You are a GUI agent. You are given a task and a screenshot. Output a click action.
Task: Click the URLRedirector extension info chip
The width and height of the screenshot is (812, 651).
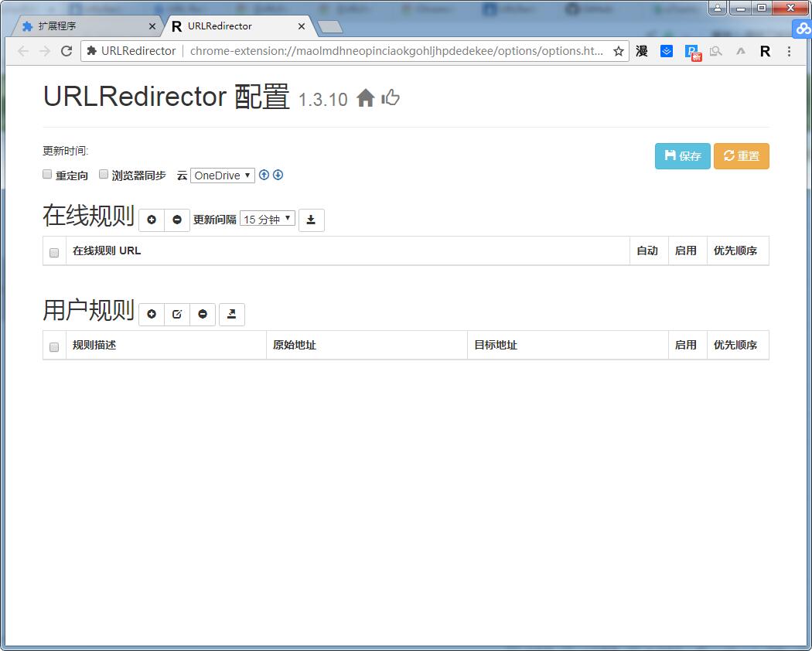click(131, 51)
